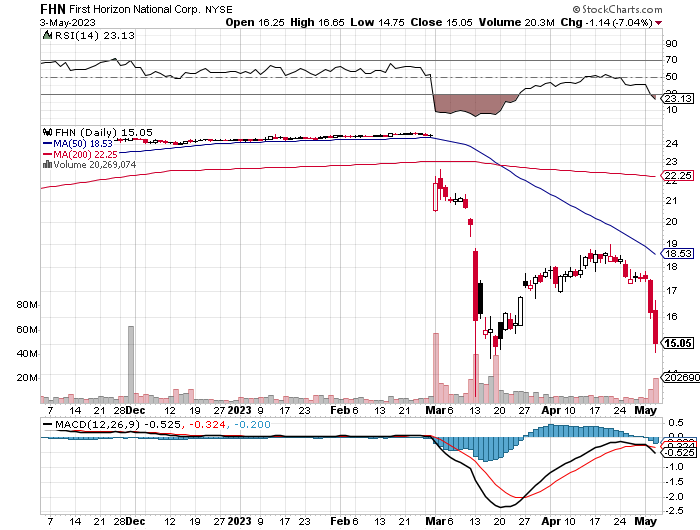
Task: Click the shaded oversold RSI region
Action: (475, 104)
